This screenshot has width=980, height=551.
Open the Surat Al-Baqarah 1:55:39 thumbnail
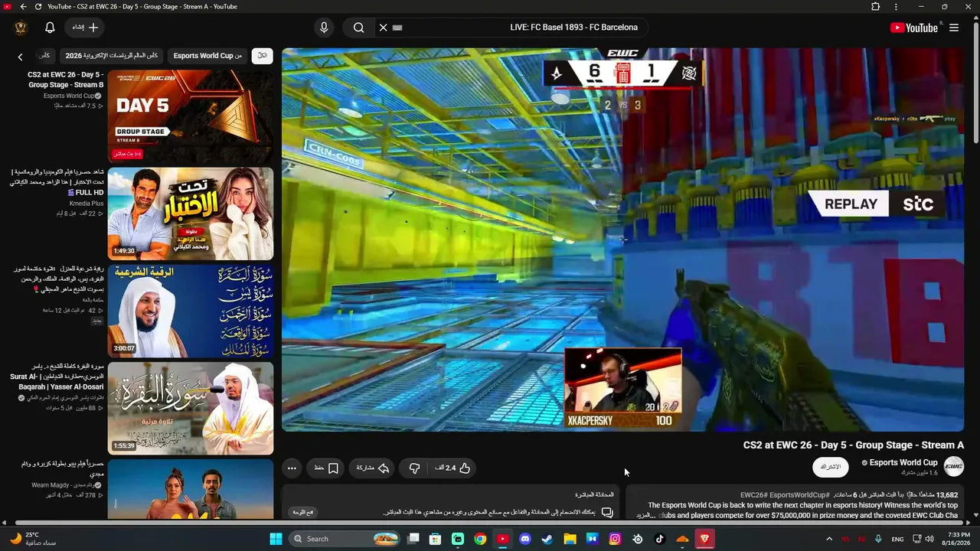pos(191,409)
